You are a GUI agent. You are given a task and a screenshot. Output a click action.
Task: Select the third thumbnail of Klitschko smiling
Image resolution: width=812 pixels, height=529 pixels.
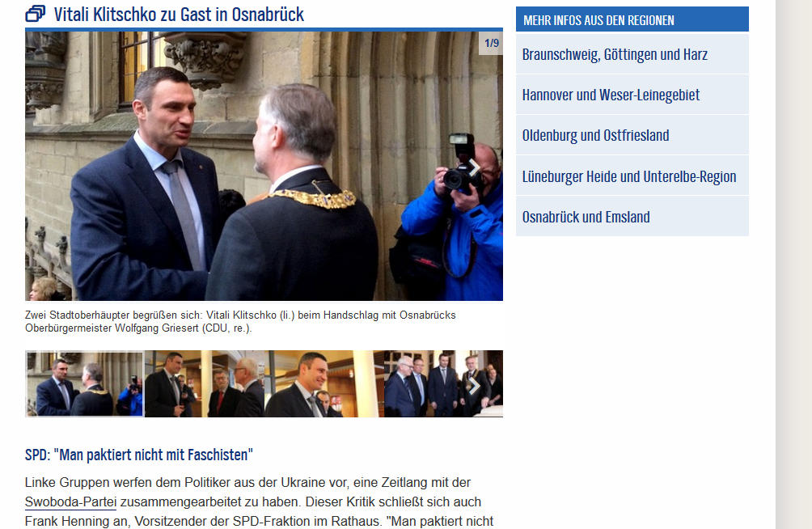pyautogui.click(x=324, y=384)
